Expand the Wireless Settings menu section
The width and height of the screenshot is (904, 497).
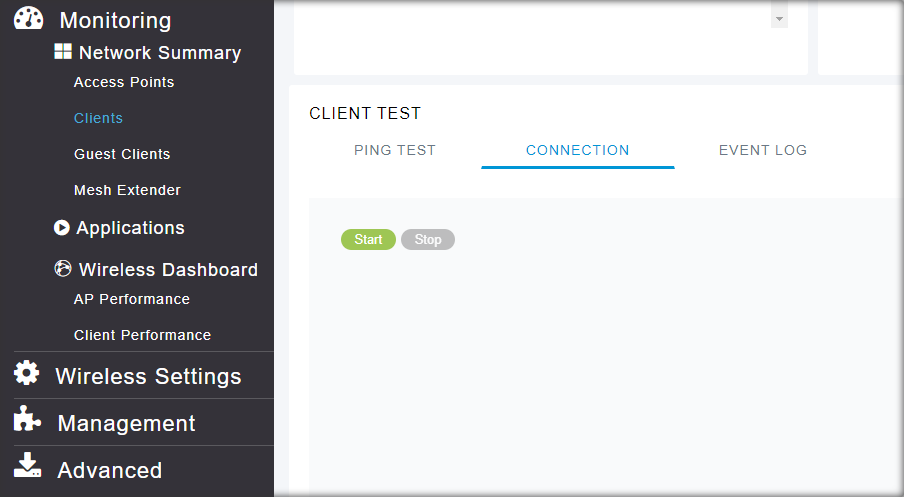148,376
